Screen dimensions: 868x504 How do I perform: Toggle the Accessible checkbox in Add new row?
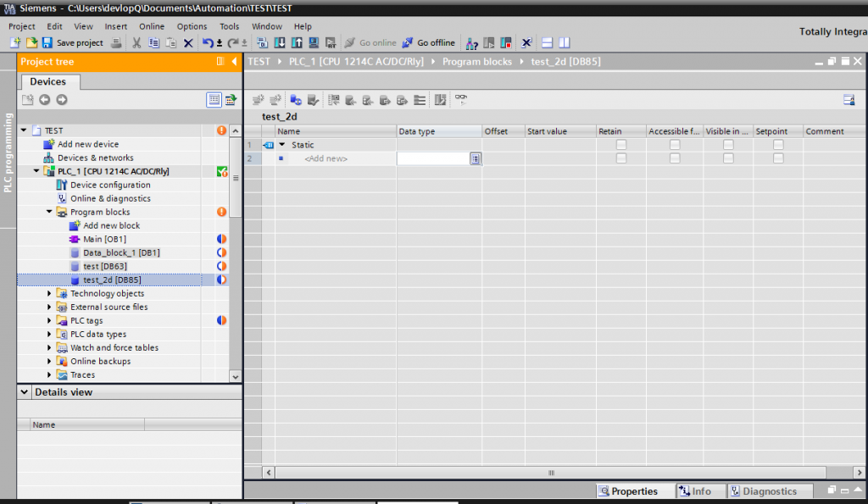(x=674, y=158)
